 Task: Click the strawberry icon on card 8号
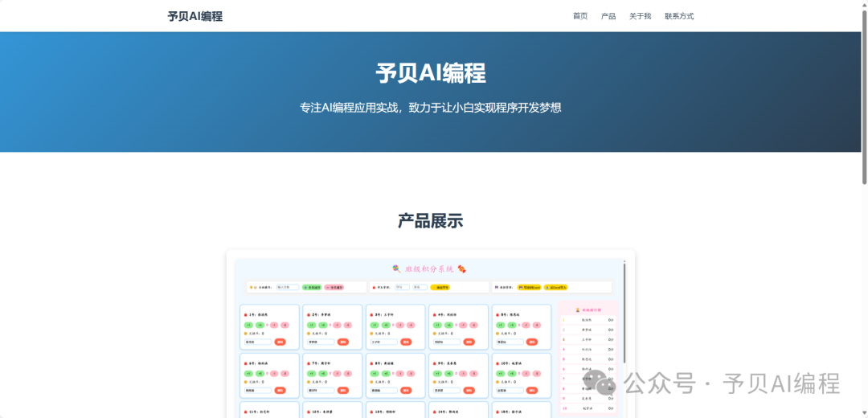pyautogui.click(x=371, y=364)
